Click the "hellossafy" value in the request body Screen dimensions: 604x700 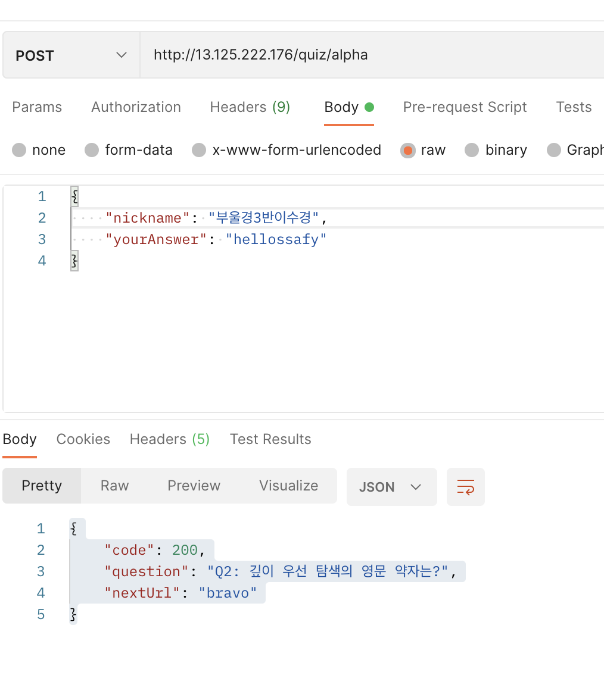pos(276,239)
